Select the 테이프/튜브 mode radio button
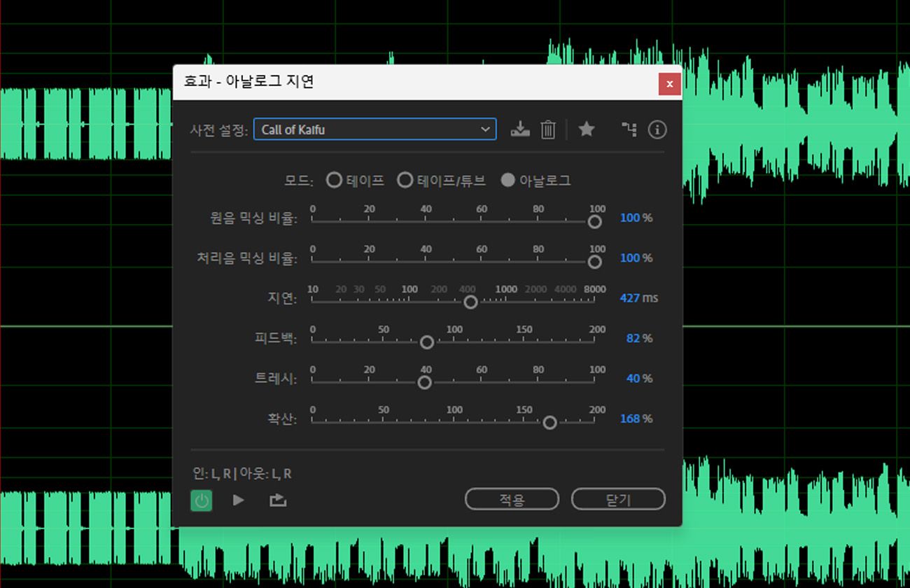 (405, 180)
